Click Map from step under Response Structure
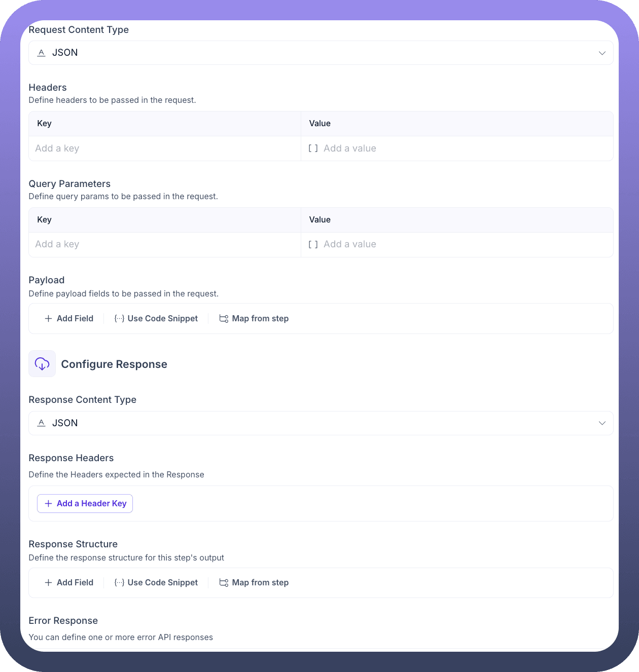The image size is (639, 672). pos(260,583)
